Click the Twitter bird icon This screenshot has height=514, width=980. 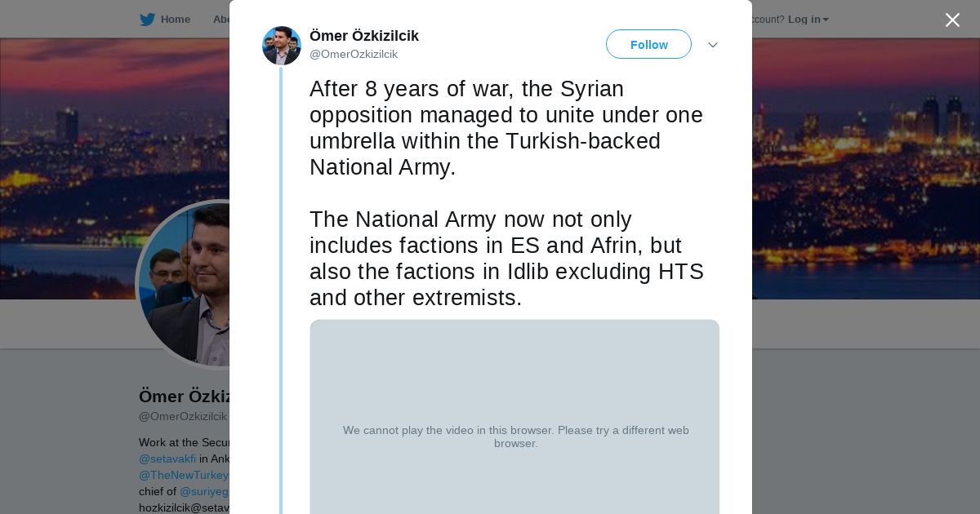(x=147, y=20)
